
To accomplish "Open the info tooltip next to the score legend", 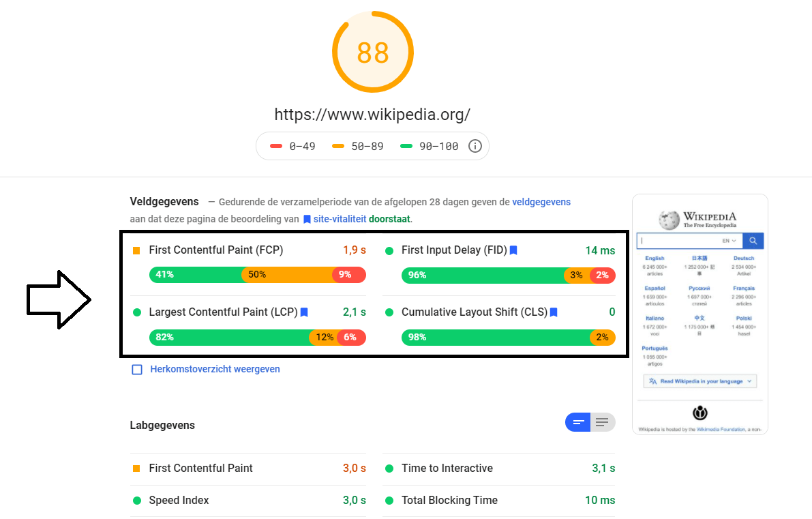I will pyautogui.click(x=475, y=145).
